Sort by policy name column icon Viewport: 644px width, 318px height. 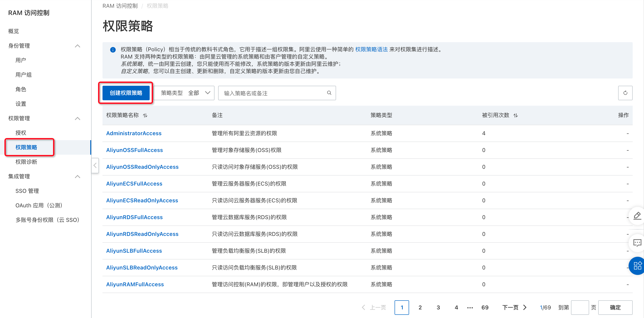click(145, 115)
